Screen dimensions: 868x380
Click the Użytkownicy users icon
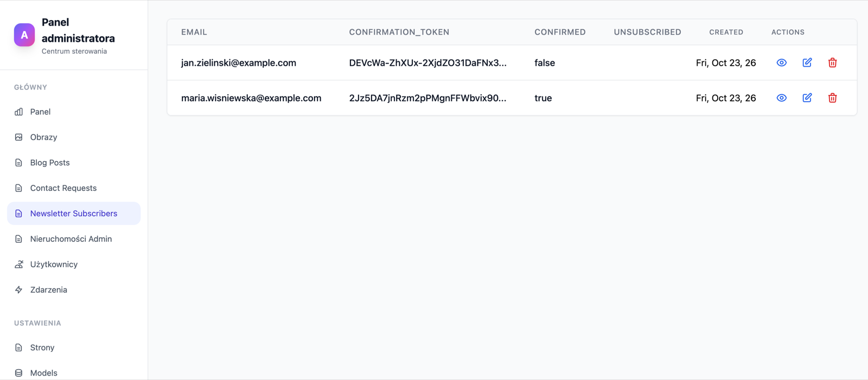[19, 265]
